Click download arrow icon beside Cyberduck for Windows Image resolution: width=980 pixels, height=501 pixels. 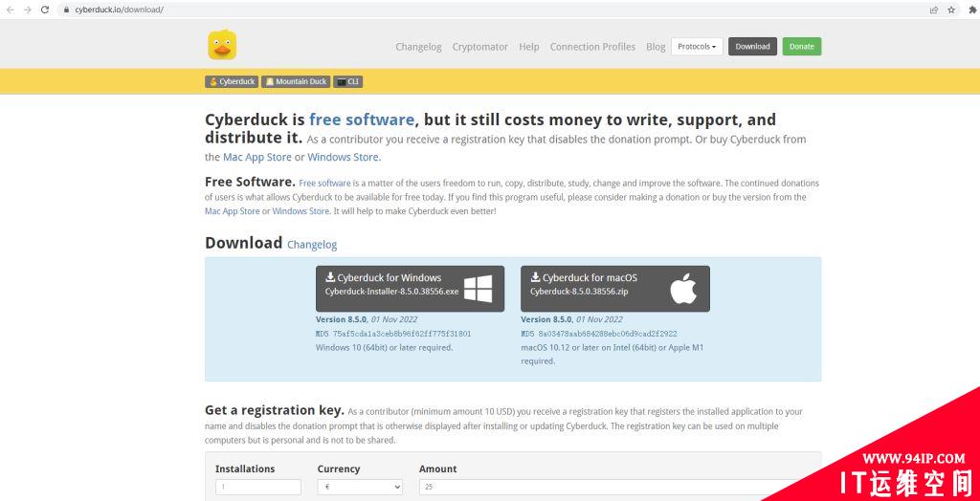[330, 277]
